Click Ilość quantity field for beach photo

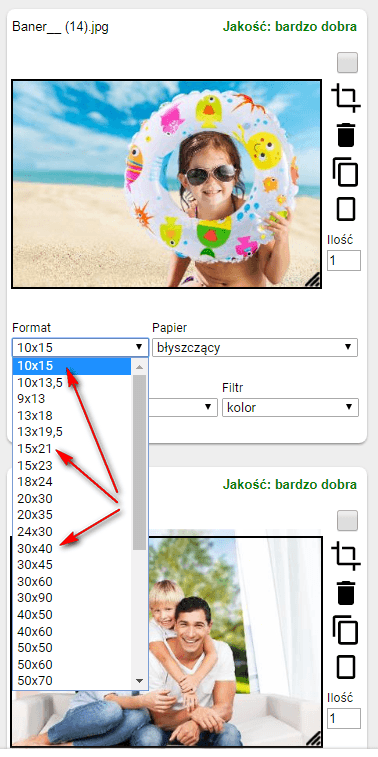pyautogui.click(x=344, y=260)
